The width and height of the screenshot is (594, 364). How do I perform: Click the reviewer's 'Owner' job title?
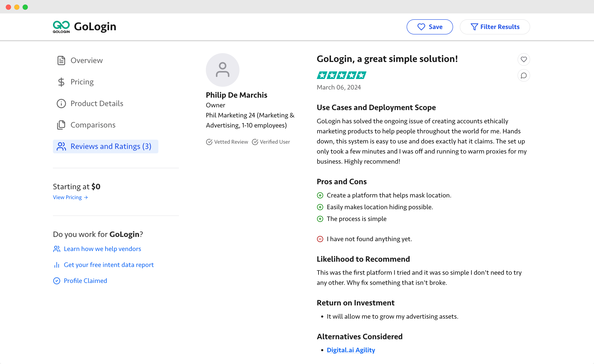[216, 105]
